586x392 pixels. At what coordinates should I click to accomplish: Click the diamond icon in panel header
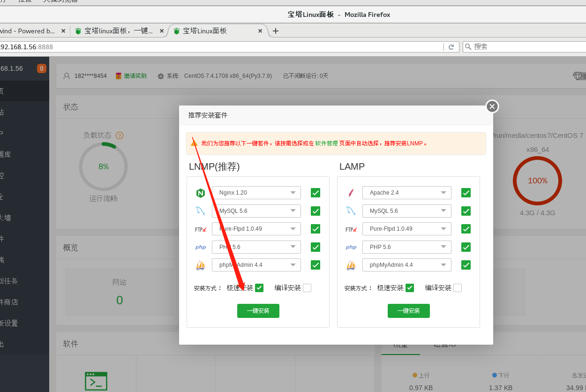pos(578,76)
